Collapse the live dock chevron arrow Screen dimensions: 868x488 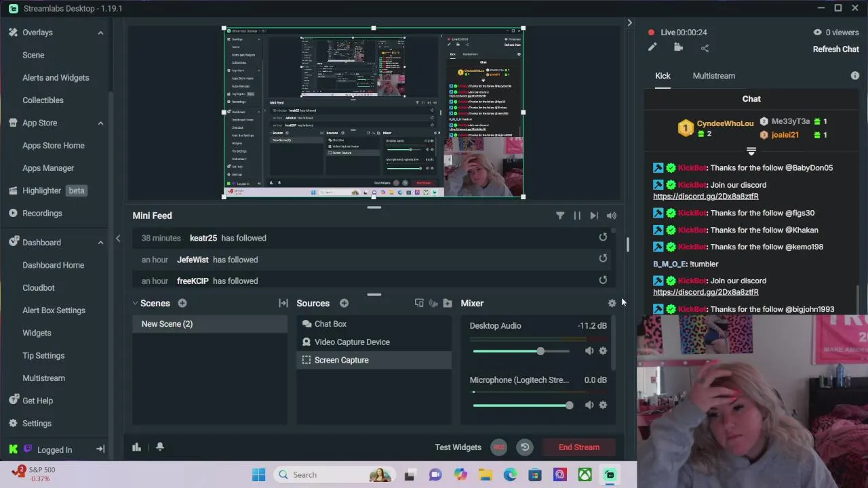tap(629, 23)
